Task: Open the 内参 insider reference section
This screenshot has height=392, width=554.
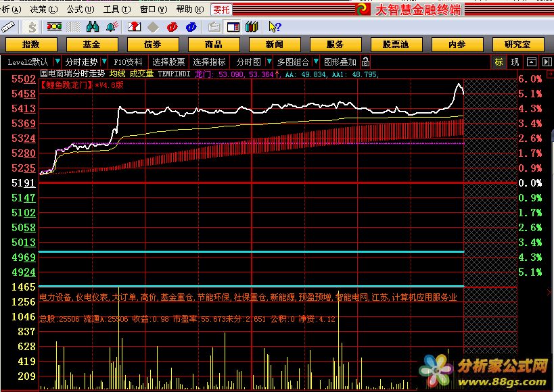Action: 457,45
